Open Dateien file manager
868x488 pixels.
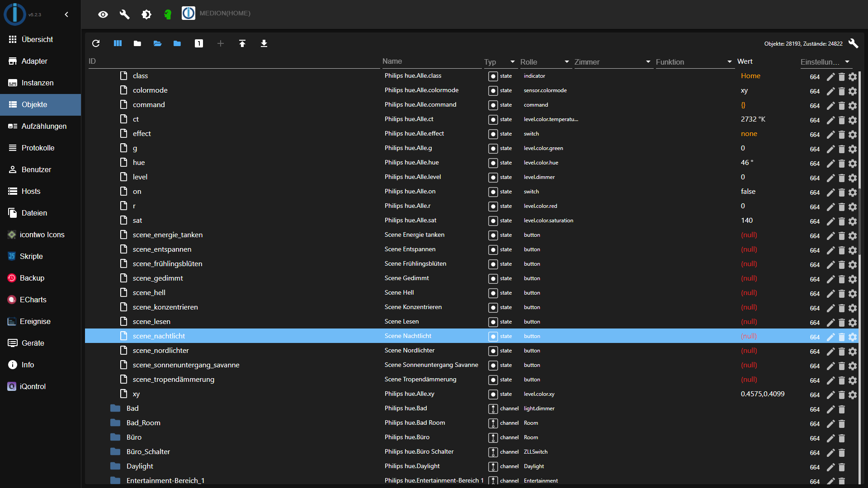point(40,213)
